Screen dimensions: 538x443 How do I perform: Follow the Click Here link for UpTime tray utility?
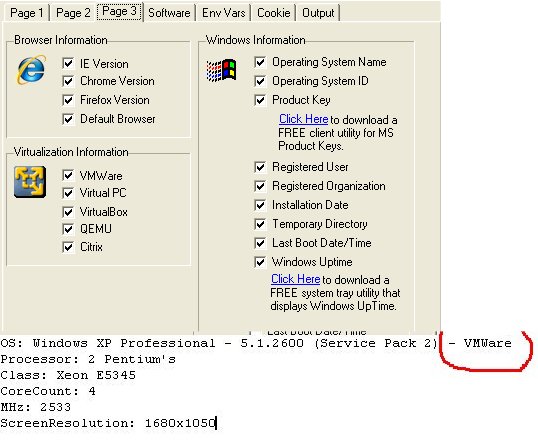click(x=295, y=279)
